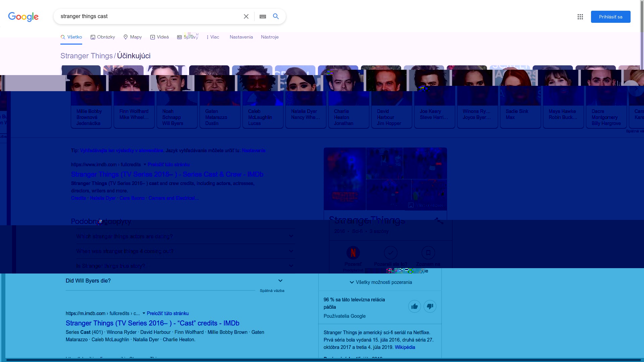Switch to the Obrázky tab
The width and height of the screenshot is (644, 362).
(x=103, y=37)
